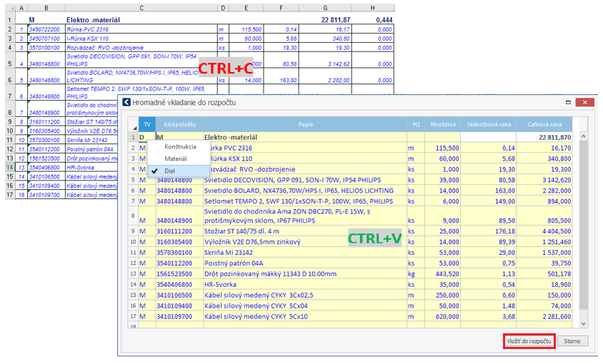The height and width of the screenshot is (364, 603).
Task: Click the Kód položky column header
Action: pyautogui.click(x=179, y=123)
